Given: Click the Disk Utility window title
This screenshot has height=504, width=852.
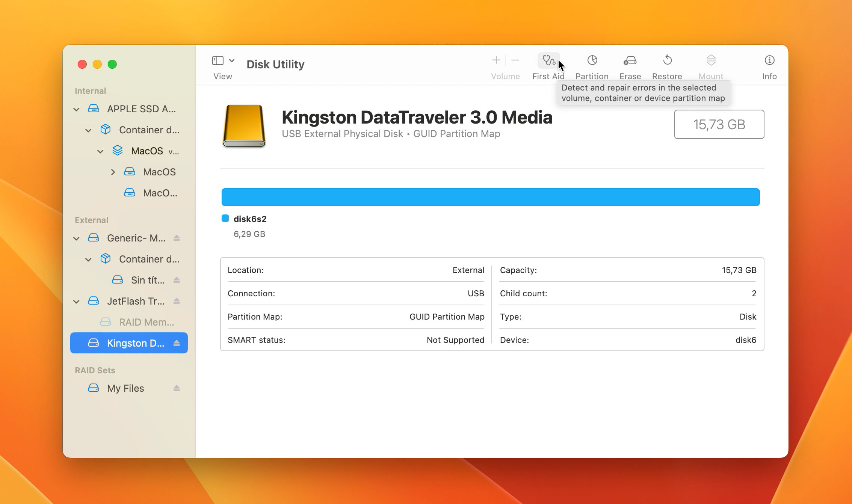Looking at the screenshot, I should click(x=275, y=64).
